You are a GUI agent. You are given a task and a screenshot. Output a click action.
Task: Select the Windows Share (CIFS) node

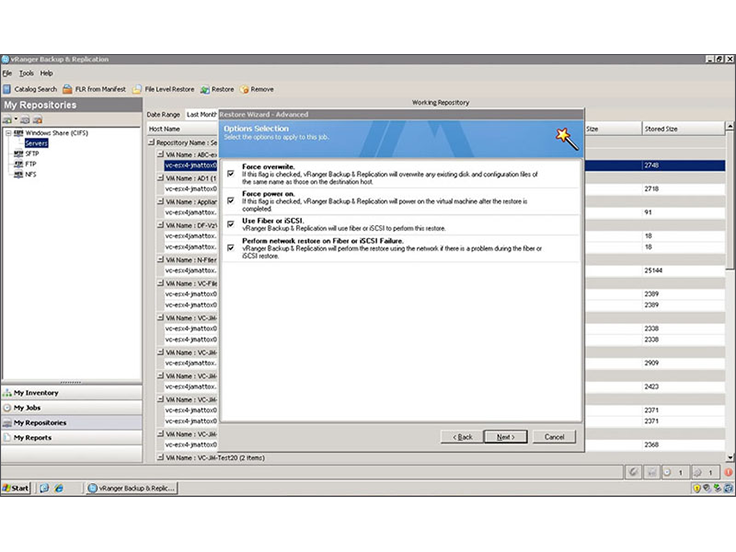(x=56, y=133)
